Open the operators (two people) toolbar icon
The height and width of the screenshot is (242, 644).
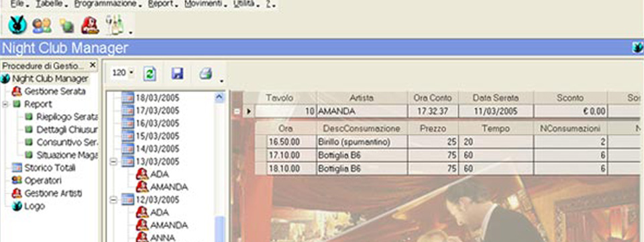(x=42, y=26)
